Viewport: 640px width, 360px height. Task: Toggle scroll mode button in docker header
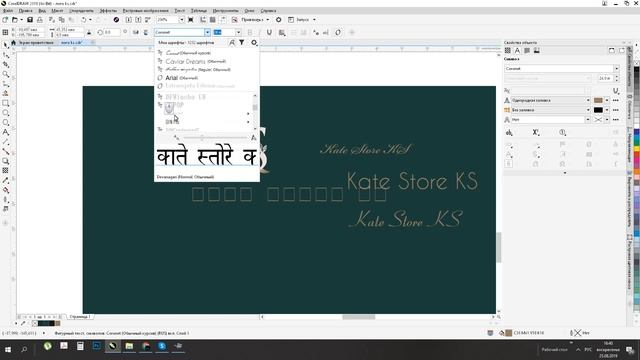pos(611,51)
